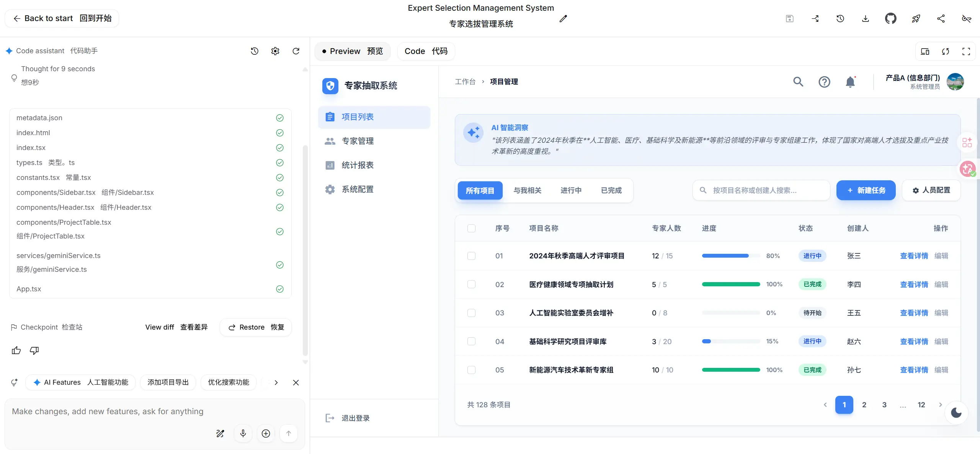Enter fullscreen preview mode
Viewport: 980px width, 454px height.
click(966, 51)
